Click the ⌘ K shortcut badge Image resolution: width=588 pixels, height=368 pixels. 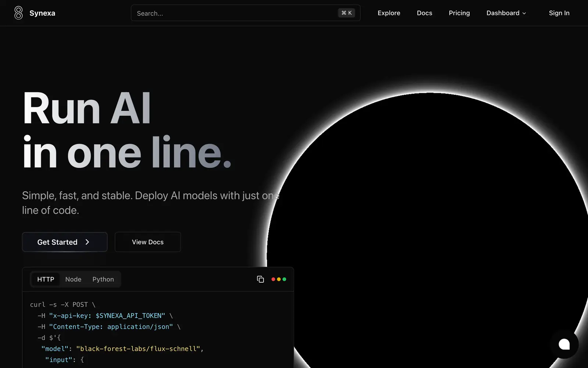coord(346,13)
